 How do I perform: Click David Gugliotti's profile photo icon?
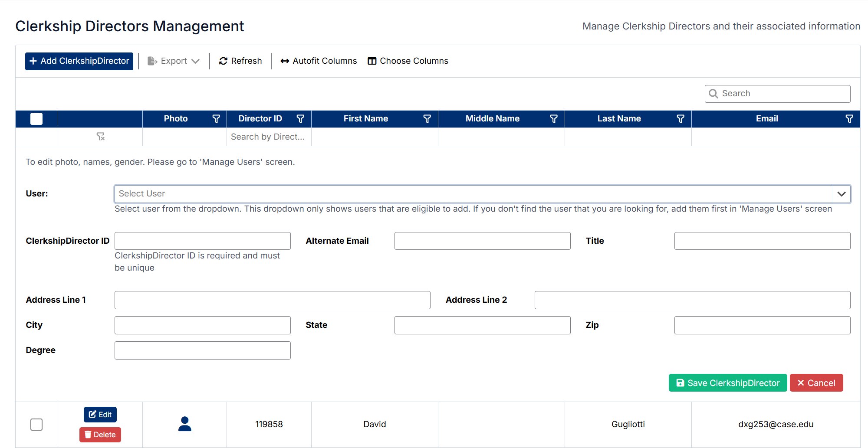[184, 424]
